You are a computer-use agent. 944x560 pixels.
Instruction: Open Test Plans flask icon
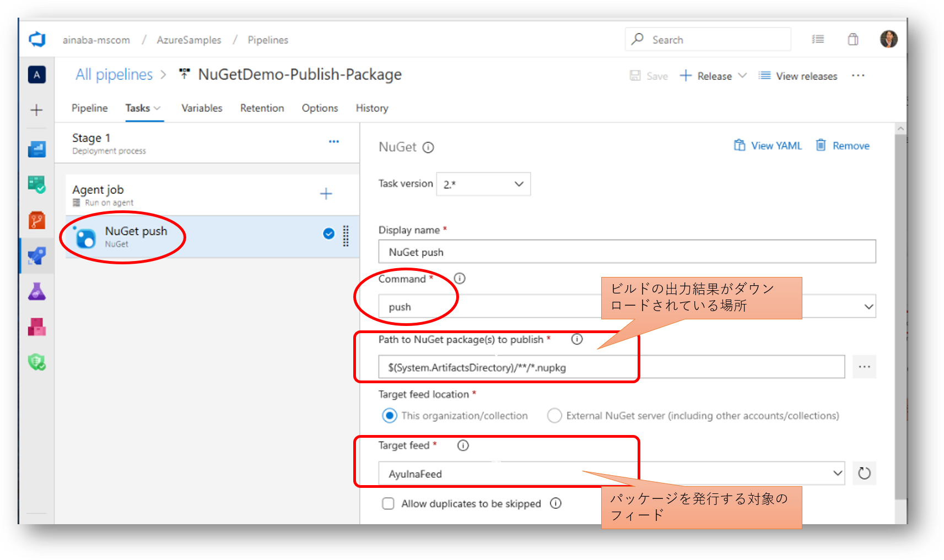(37, 291)
